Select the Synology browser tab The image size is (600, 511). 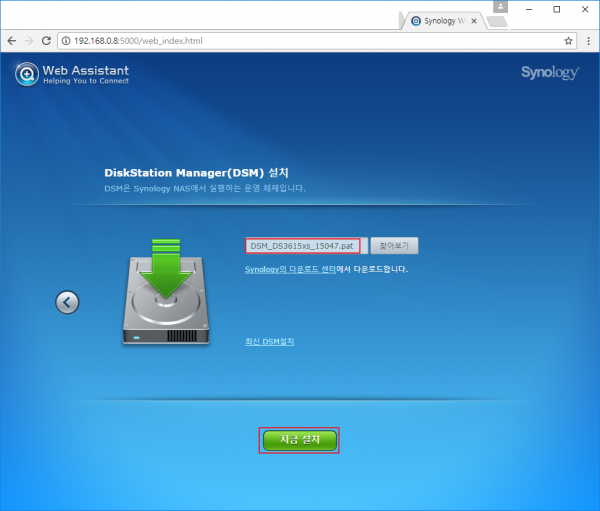[440, 20]
